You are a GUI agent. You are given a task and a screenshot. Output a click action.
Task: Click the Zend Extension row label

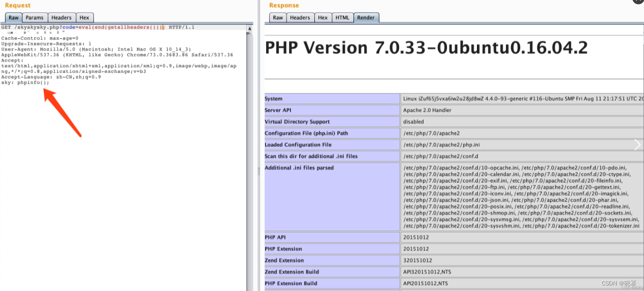tap(284, 261)
